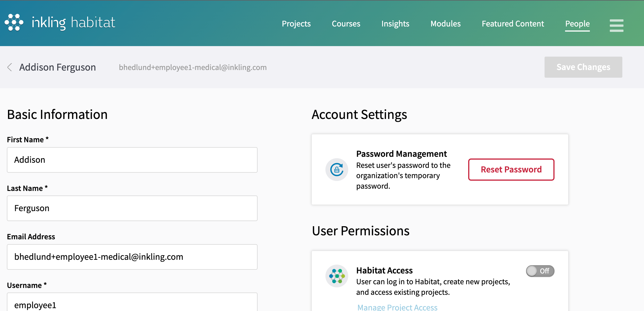The image size is (644, 311).
Task: Click into the First Name field
Action: point(132,160)
